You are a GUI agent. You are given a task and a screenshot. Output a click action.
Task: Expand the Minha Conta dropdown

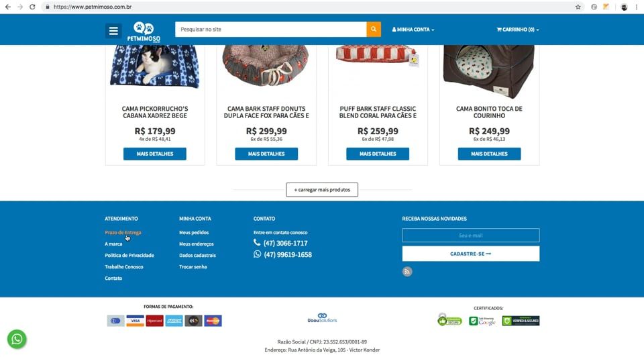click(413, 30)
